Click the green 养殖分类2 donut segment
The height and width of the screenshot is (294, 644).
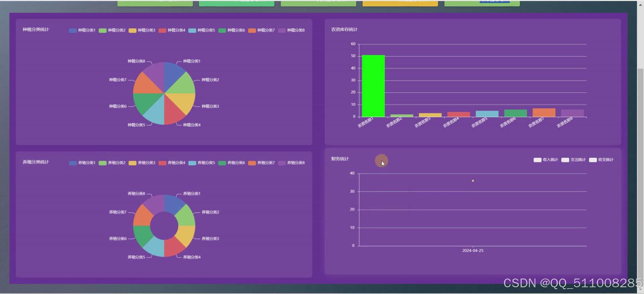tap(186, 217)
